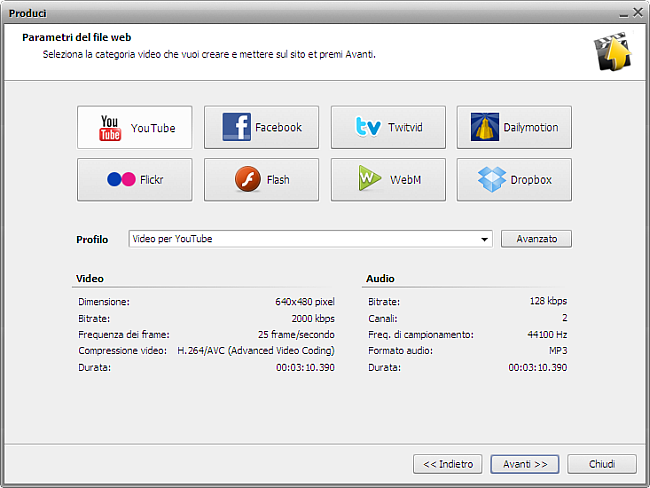Open the Avanzato settings

pyautogui.click(x=536, y=239)
